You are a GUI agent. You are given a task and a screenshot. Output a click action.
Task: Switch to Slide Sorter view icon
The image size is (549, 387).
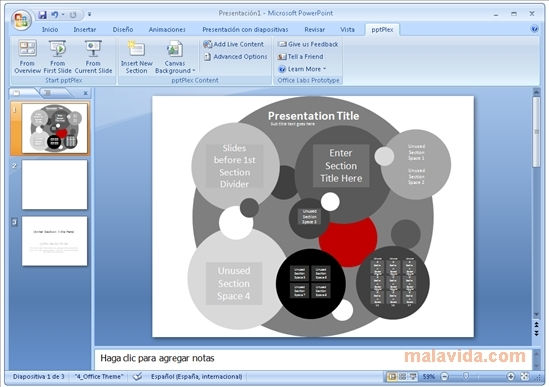403,377
